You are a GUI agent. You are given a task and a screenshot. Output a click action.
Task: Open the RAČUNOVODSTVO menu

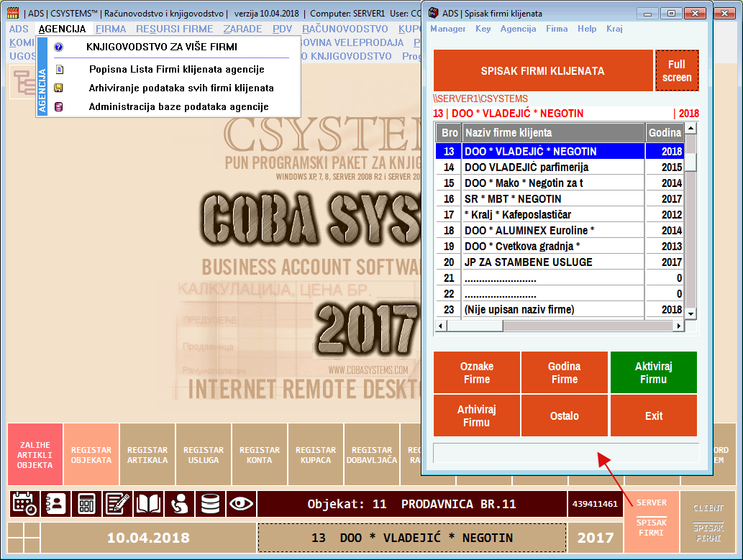[x=345, y=29]
